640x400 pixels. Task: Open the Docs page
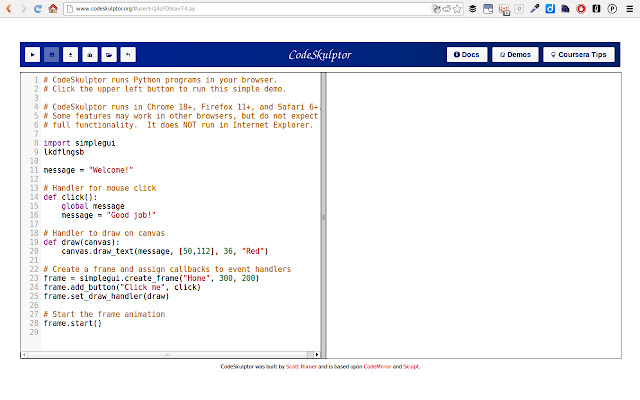point(467,55)
